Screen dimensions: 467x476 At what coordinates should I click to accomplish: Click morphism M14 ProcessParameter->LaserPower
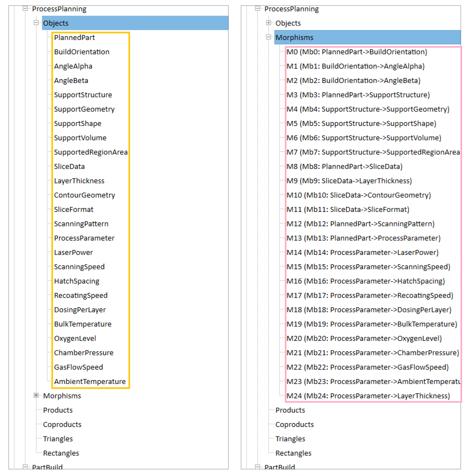[362, 252]
